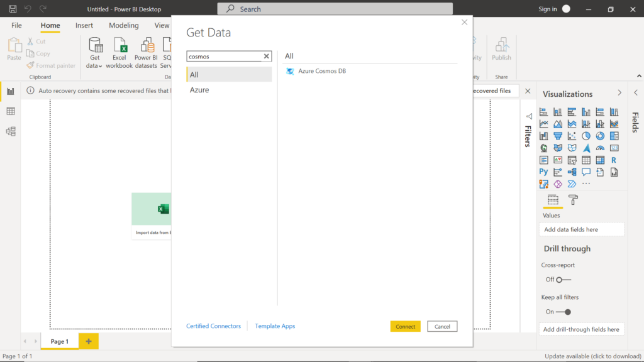The height and width of the screenshot is (362, 644).
Task: Select the Python visual icon
Action: 543,171
